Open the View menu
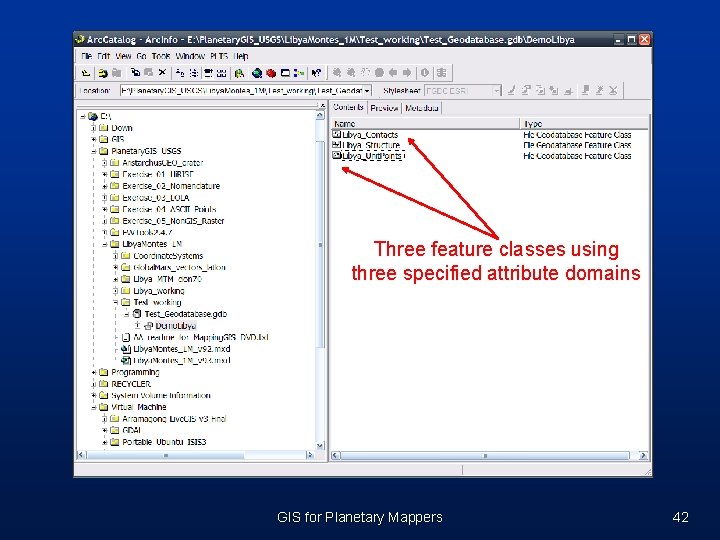Image resolution: width=720 pixels, height=540 pixels. click(123, 56)
